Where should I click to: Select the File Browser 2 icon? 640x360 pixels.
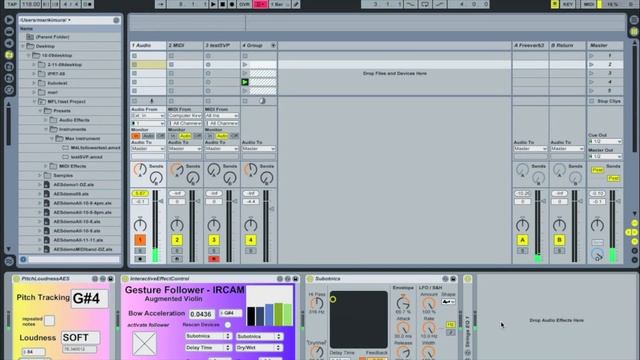[9, 67]
